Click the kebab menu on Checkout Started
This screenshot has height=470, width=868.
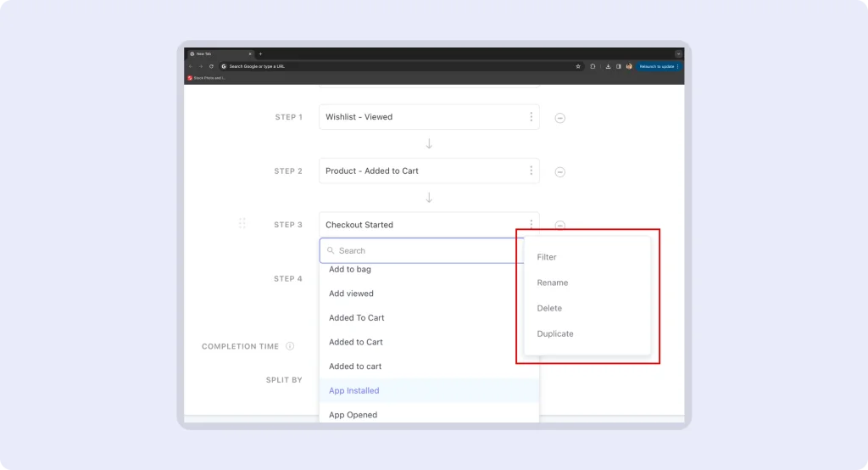point(531,225)
